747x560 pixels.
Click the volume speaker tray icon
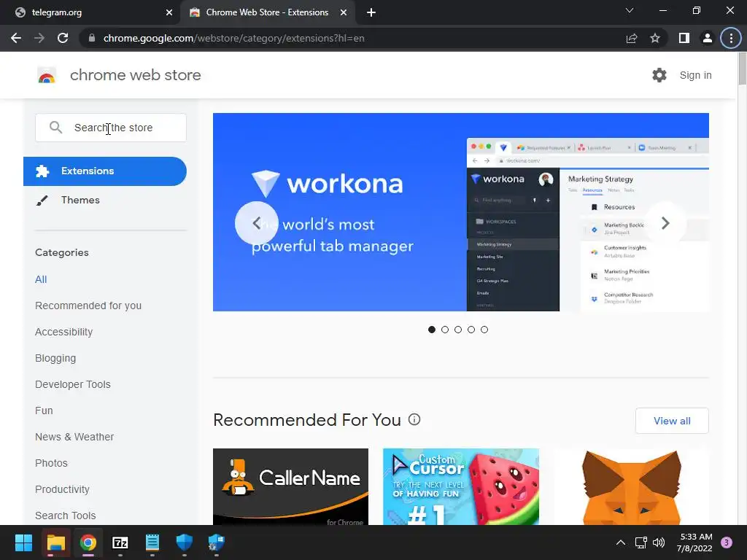659,542
